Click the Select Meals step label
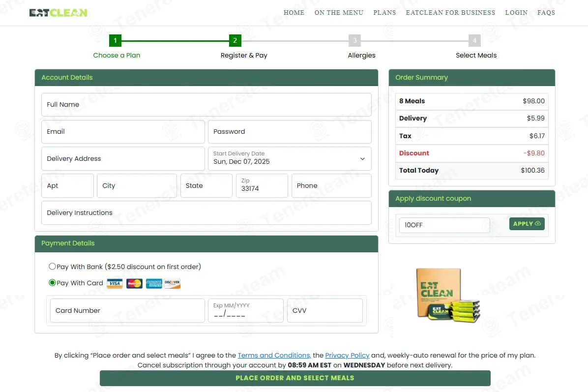Viewport: 588px width, 392px height. point(476,55)
